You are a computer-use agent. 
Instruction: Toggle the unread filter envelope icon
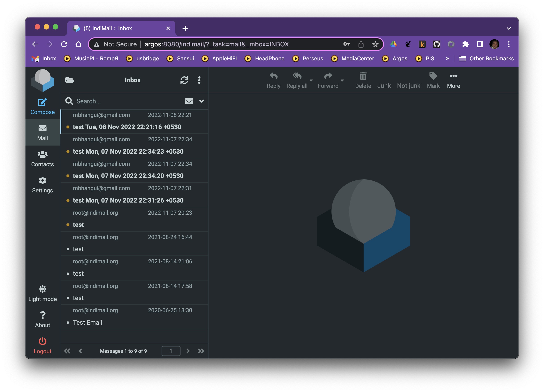click(x=189, y=101)
